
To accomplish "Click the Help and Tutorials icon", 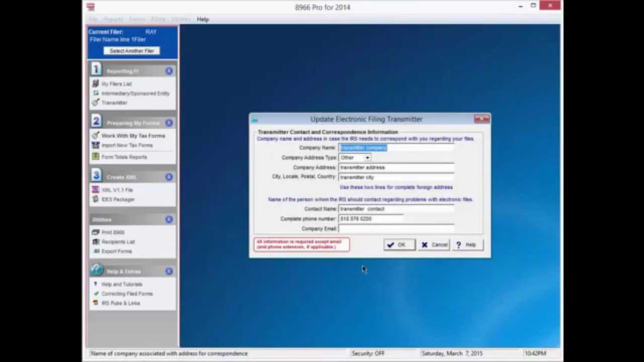I will tap(96, 284).
